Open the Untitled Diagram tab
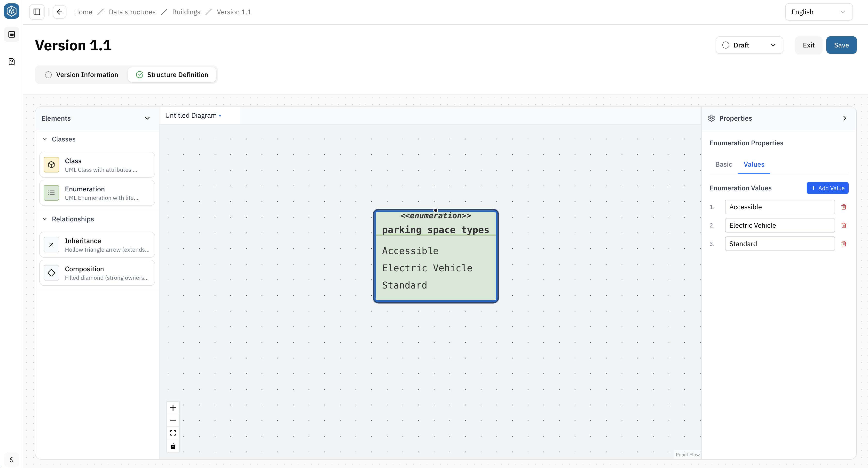Viewport: 868px width, 468px height. tap(200, 115)
